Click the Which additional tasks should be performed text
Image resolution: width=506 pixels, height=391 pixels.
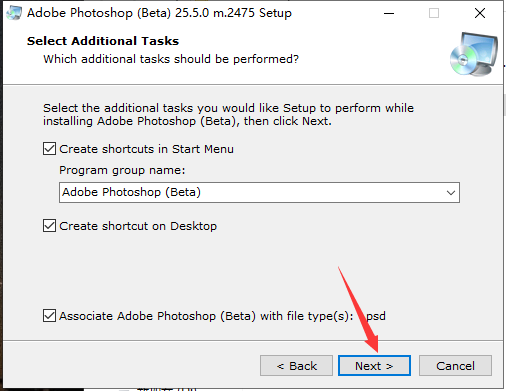click(x=171, y=59)
